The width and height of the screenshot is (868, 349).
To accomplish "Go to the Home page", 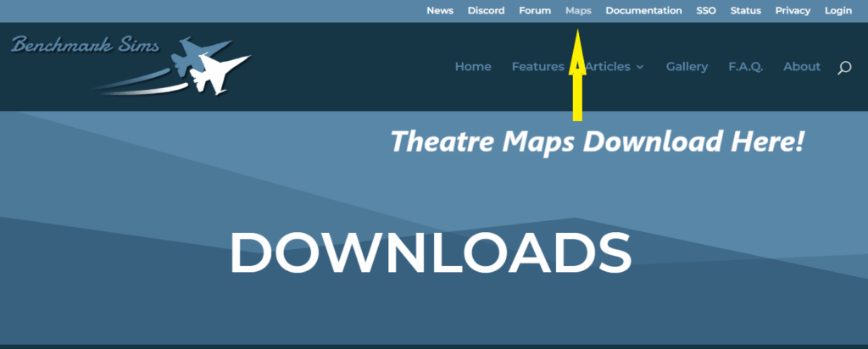I will click(473, 67).
